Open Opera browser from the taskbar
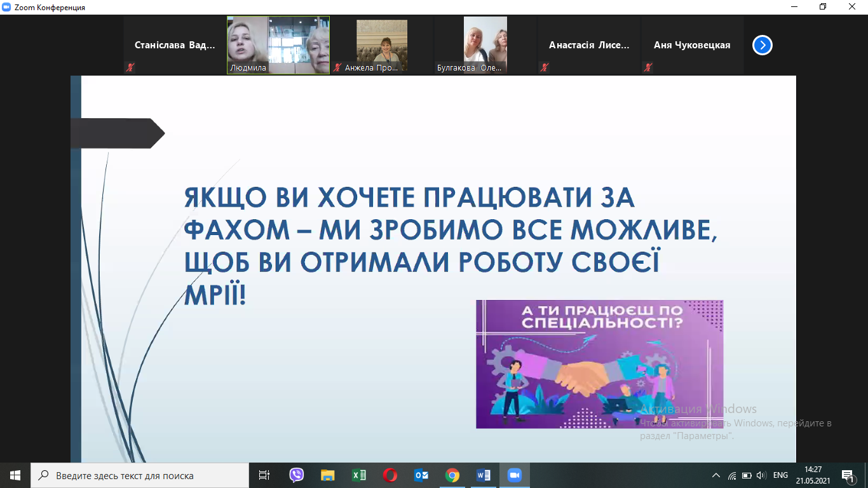The image size is (868, 488). (390, 475)
